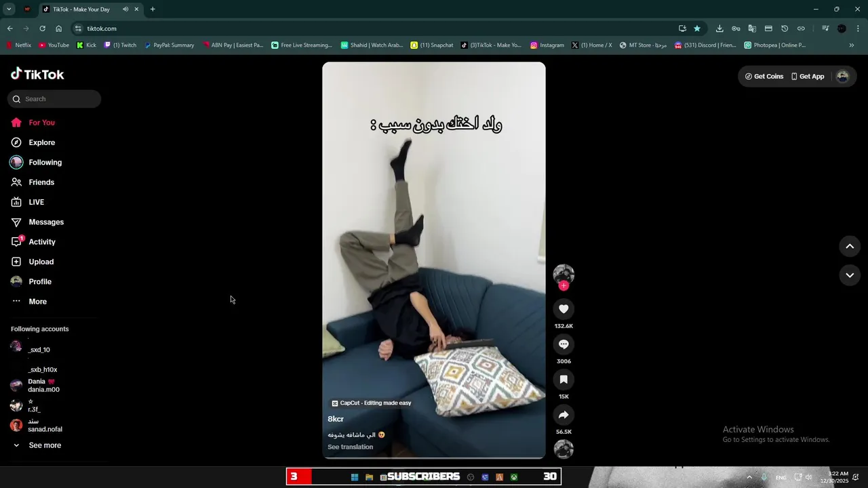
Task: Open your Profile from sidebar
Action: (x=31, y=281)
